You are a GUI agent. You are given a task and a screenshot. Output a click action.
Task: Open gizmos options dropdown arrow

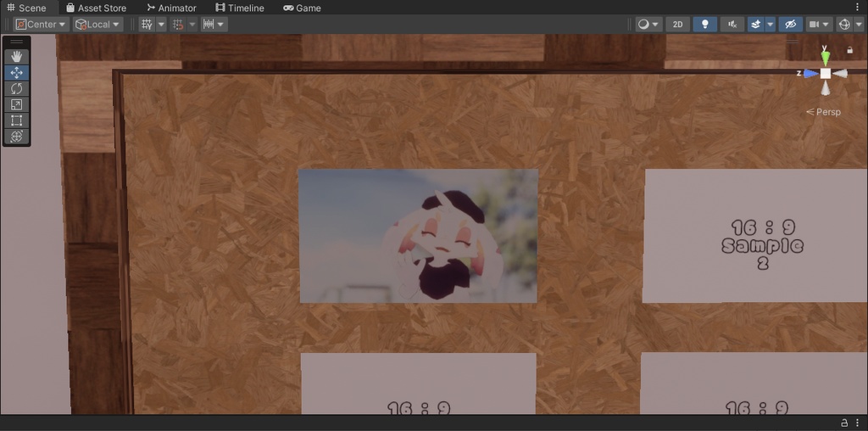(x=860, y=25)
